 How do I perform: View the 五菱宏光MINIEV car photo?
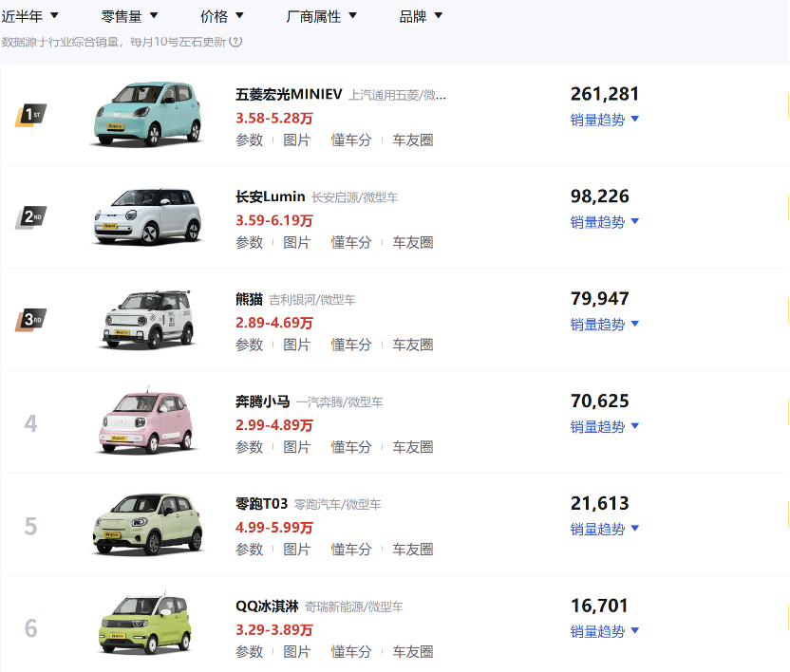147,114
